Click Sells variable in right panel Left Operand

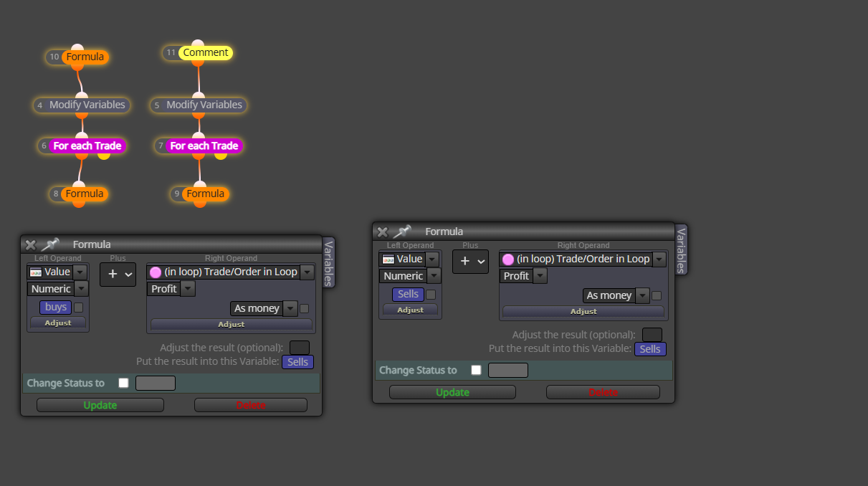[x=408, y=294]
